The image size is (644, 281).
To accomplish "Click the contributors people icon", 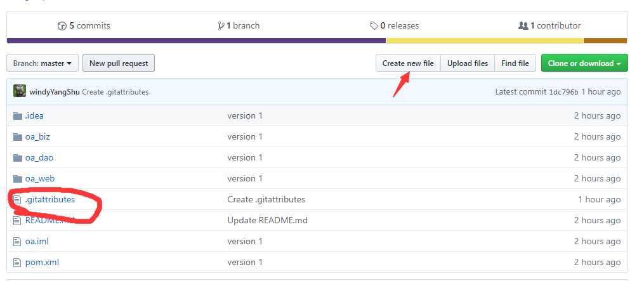I will [523, 25].
